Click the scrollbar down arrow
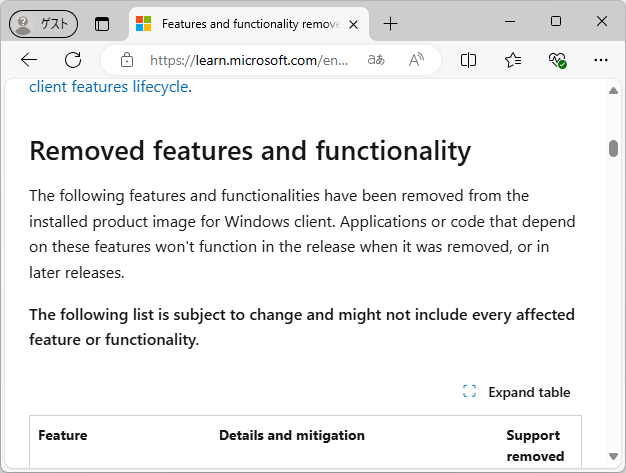This screenshot has height=473, width=626. 613,461
